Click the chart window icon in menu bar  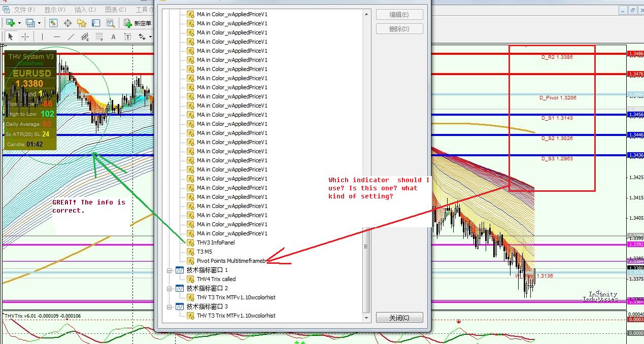[6, 9]
